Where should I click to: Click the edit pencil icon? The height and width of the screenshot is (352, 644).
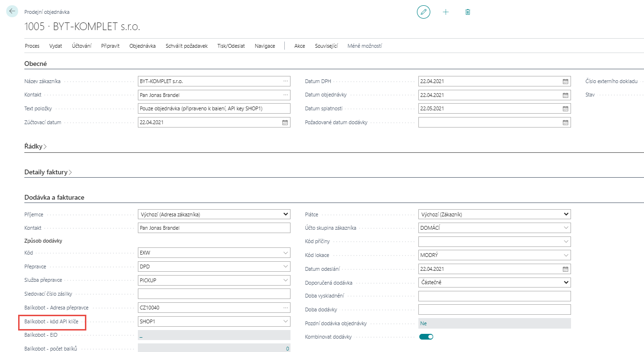tap(423, 12)
